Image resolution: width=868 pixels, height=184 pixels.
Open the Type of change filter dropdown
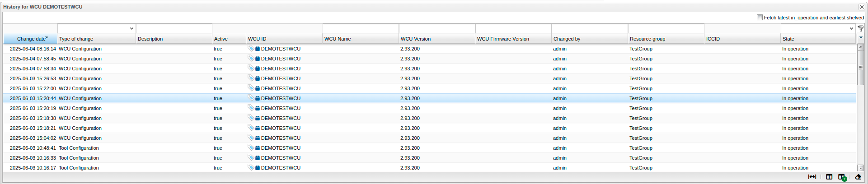[x=131, y=28]
